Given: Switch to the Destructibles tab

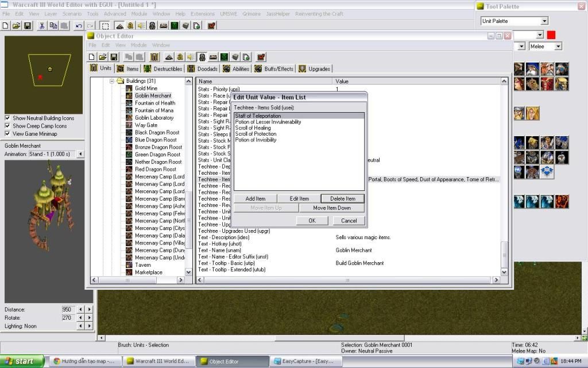Looking at the screenshot, I should pos(163,69).
